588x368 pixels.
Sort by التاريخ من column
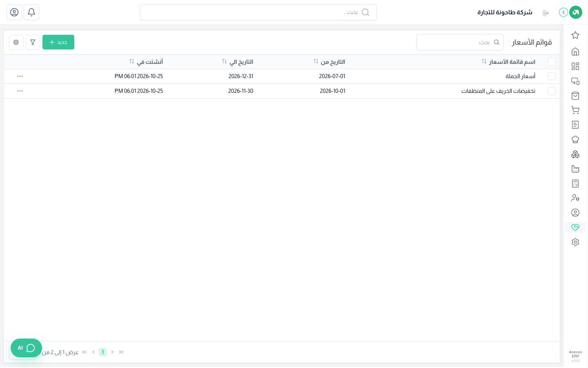pos(316,61)
